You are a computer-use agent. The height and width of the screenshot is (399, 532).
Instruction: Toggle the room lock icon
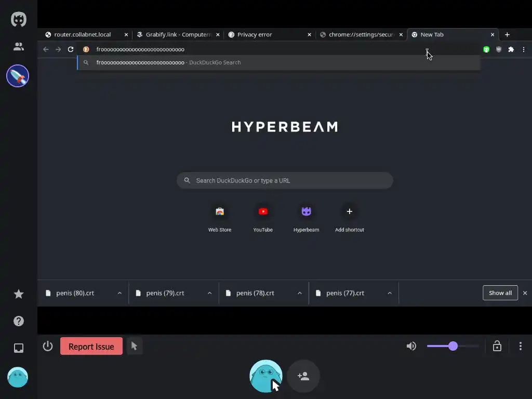click(x=497, y=346)
